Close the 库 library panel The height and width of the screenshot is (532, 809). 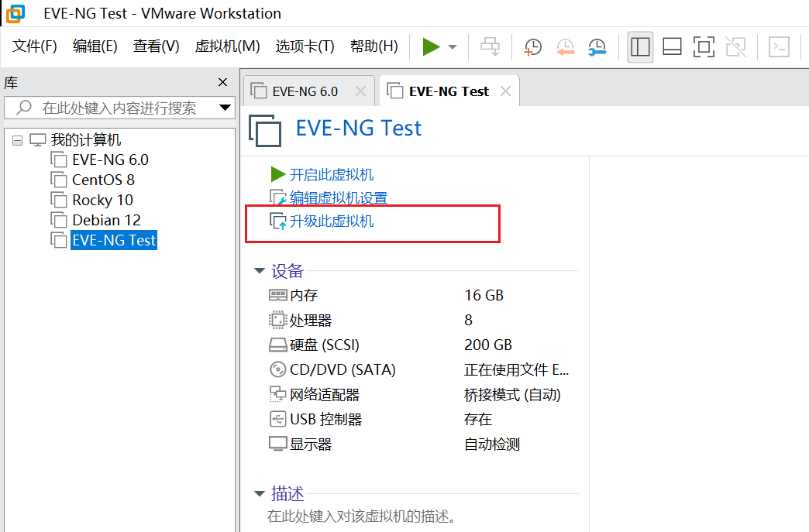(x=223, y=82)
